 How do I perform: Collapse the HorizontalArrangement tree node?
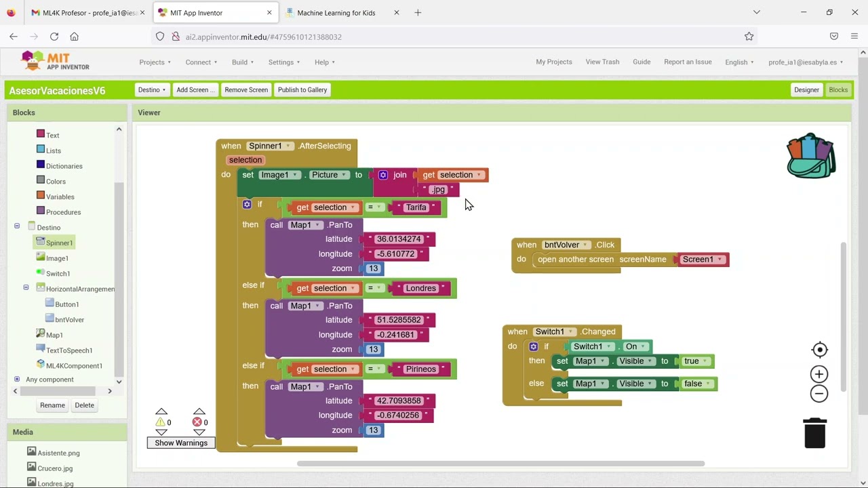tap(26, 288)
